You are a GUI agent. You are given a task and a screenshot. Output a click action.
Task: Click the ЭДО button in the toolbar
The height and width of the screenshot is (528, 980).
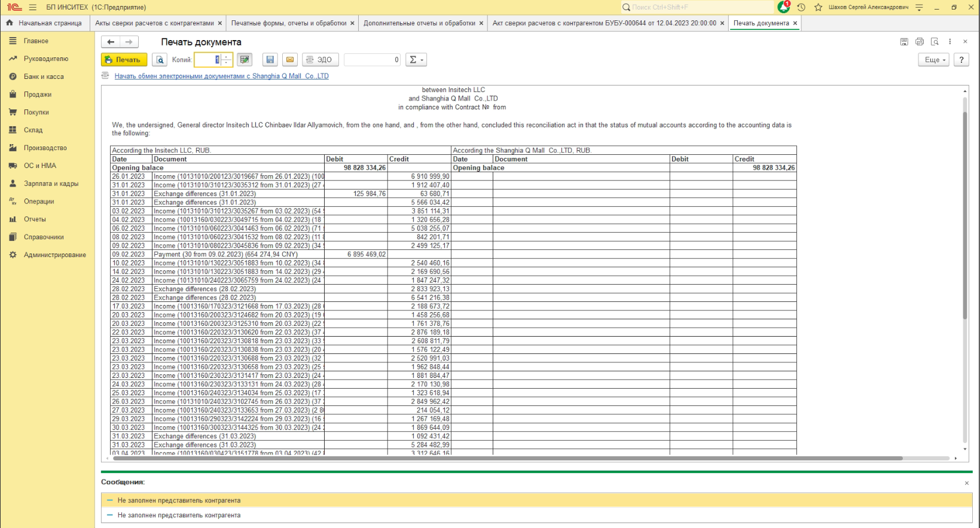pos(320,60)
